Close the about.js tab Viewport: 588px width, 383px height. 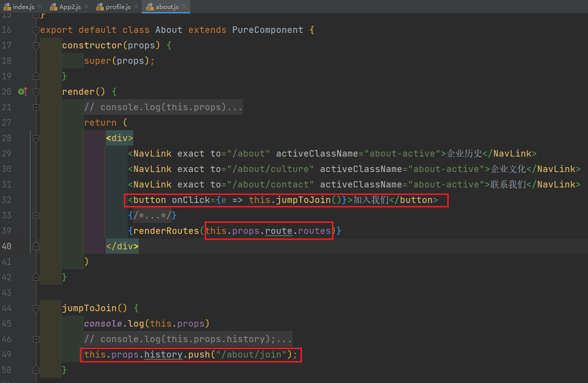point(184,7)
